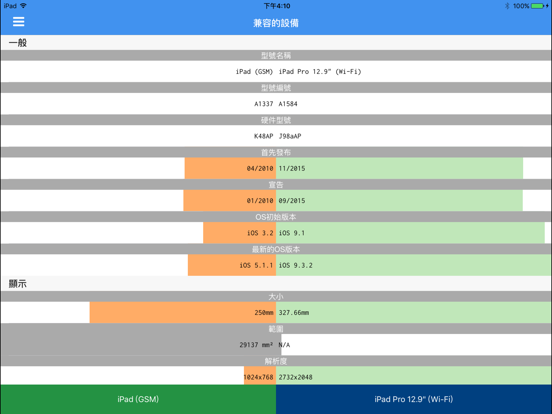Image resolution: width=552 pixels, height=414 pixels.
Task: Select the iPad Pro 12.9" (Wi-Fi) bottom button
Action: tap(414, 399)
